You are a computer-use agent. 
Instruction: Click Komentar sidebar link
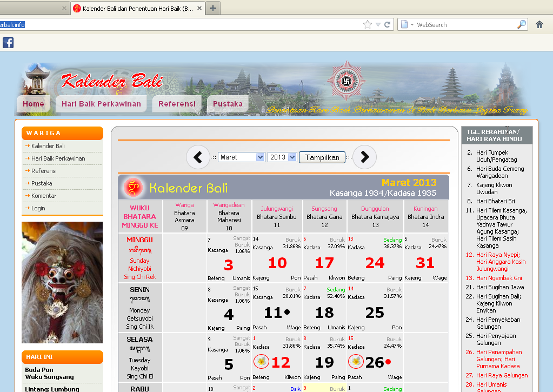pos(44,196)
